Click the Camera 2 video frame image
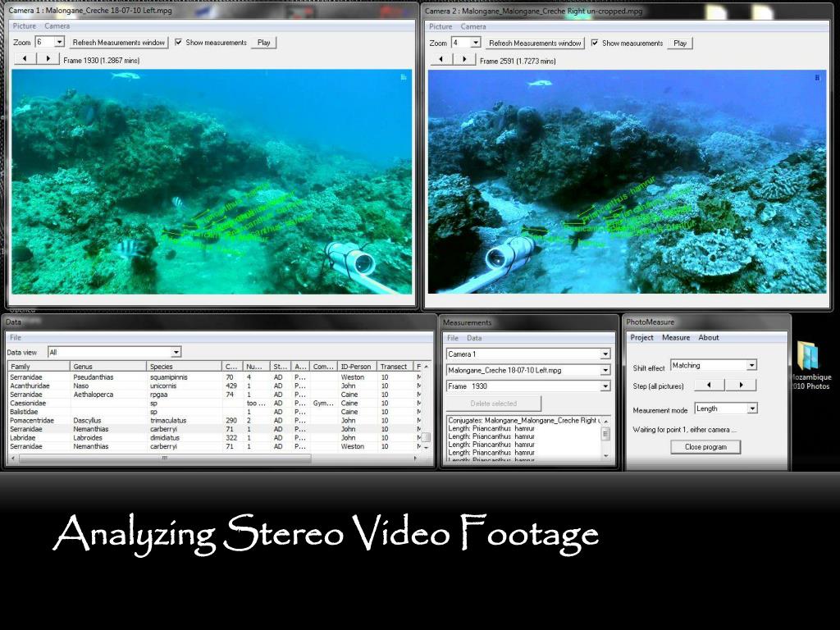The height and width of the screenshot is (630, 840). coord(628,181)
